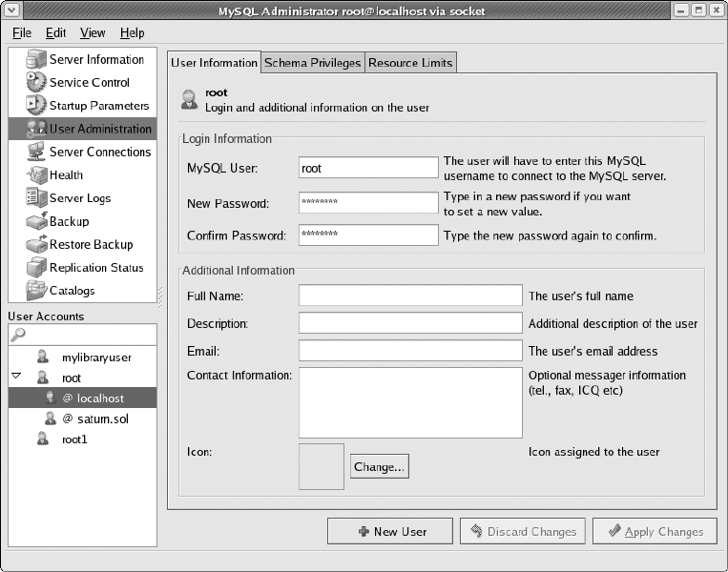Focus the MySQL User field
728x572 pixels.
368,168
